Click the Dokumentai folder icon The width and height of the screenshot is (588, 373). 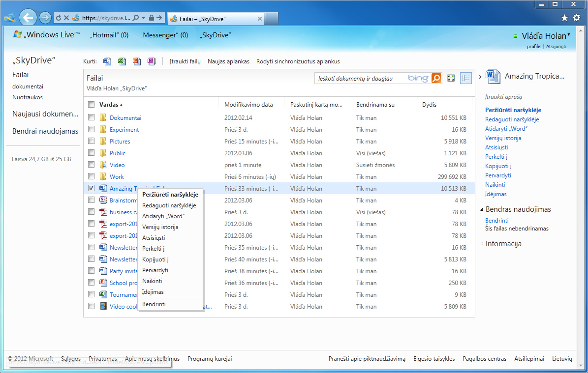(x=103, y=117)
